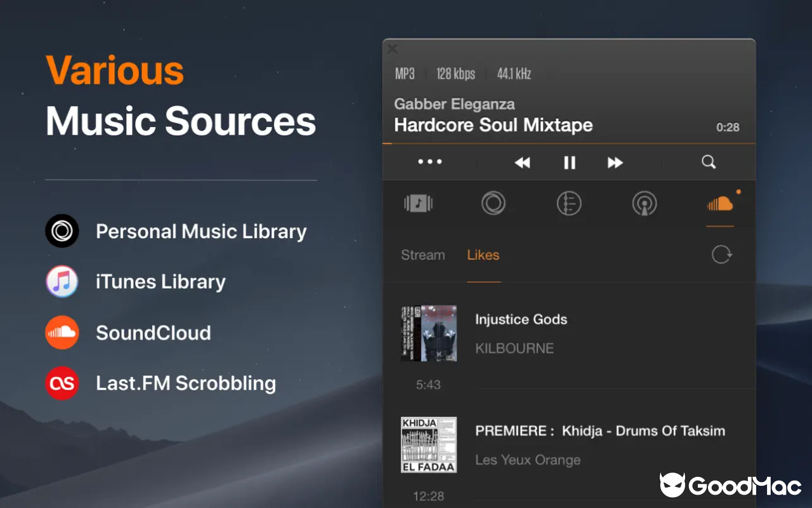
Task: Click the iTunes Library icon on the left
Action: (61, 281)
